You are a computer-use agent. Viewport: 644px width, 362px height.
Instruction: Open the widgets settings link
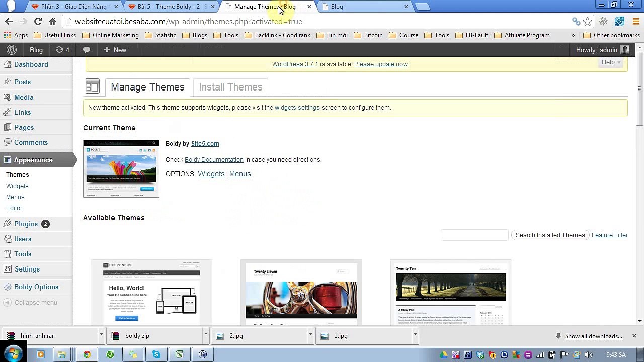pos(297,108)
